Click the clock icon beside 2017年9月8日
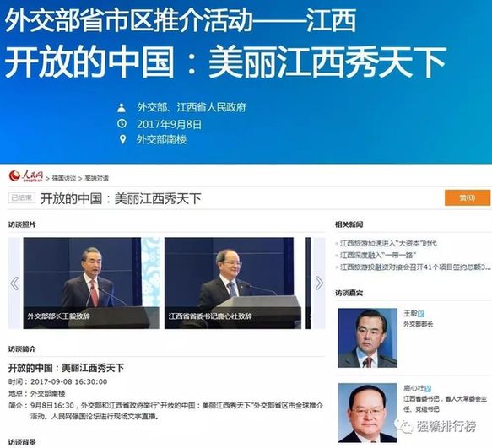Screen dimensions: 492x448 click(x=122, y=124)
